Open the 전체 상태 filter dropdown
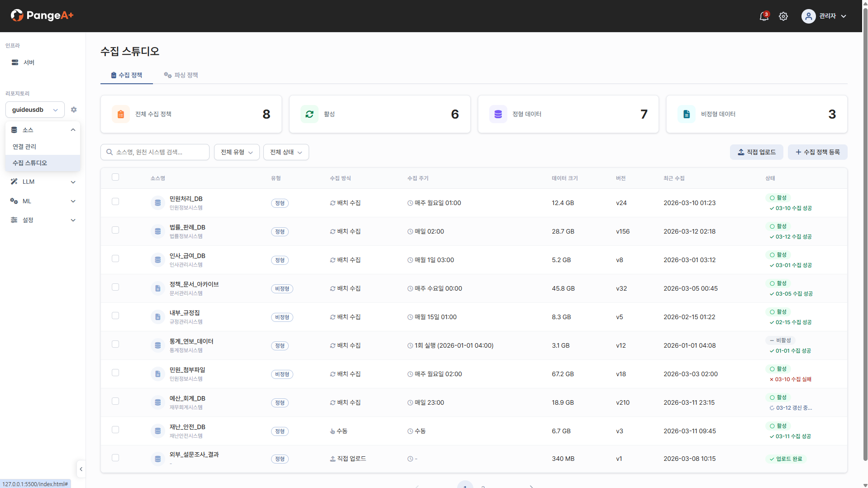 [286, 152]
